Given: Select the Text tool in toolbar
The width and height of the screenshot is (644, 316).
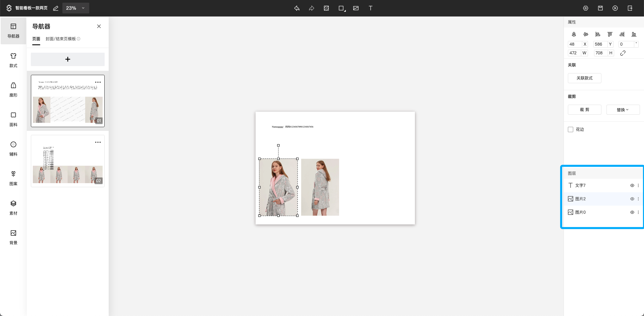Looking at the screenshot, I should point(371,8).
